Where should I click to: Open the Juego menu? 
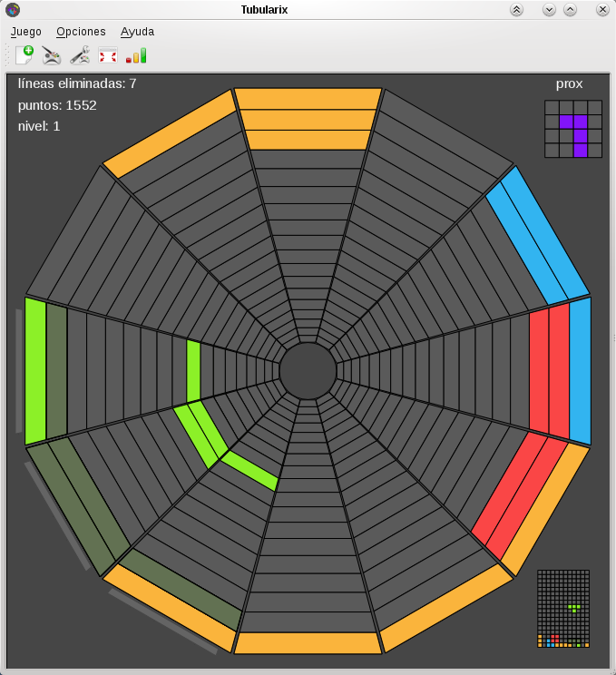tap(25, 32)
